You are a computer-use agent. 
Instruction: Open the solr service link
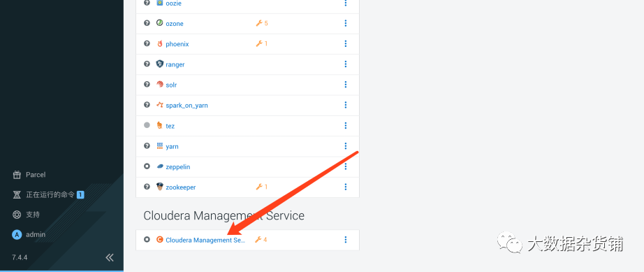click(171, 85)
